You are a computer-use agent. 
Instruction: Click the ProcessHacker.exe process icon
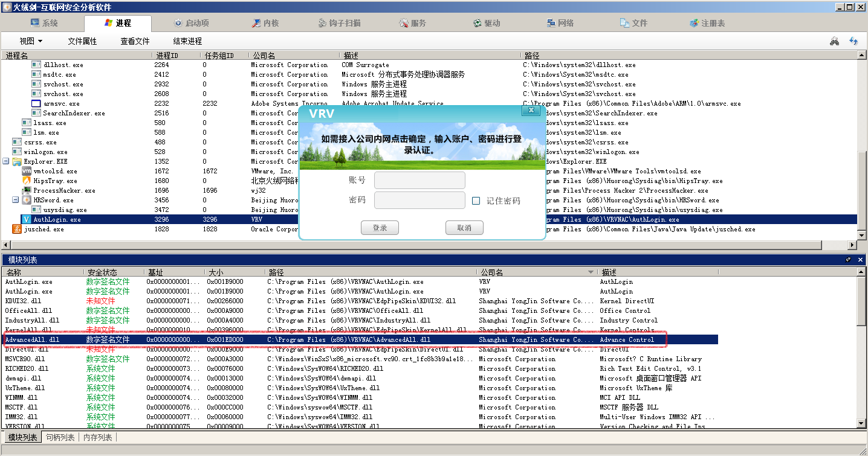(27, 190)
